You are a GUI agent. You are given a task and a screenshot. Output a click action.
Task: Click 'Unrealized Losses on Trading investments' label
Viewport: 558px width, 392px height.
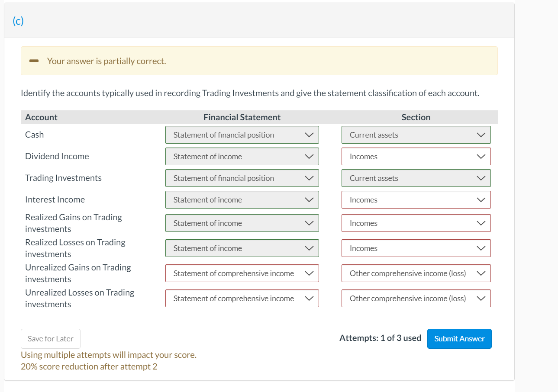coord(80,298)
